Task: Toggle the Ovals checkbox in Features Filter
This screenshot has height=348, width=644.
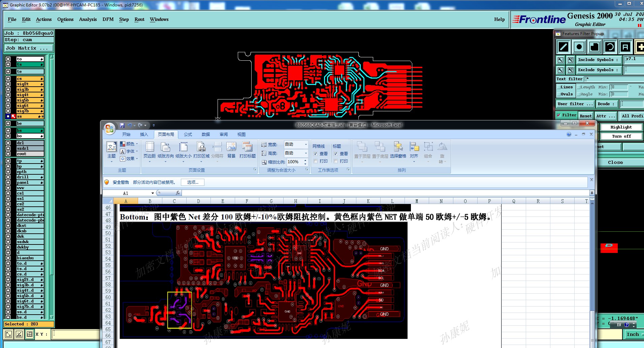Action: click(x=559, y=94)
